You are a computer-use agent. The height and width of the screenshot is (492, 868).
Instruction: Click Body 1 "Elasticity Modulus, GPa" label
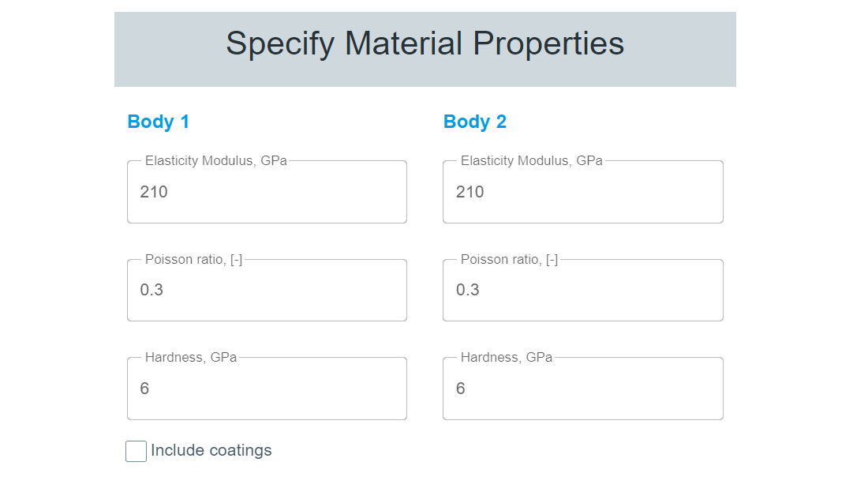tap(215, 161)
